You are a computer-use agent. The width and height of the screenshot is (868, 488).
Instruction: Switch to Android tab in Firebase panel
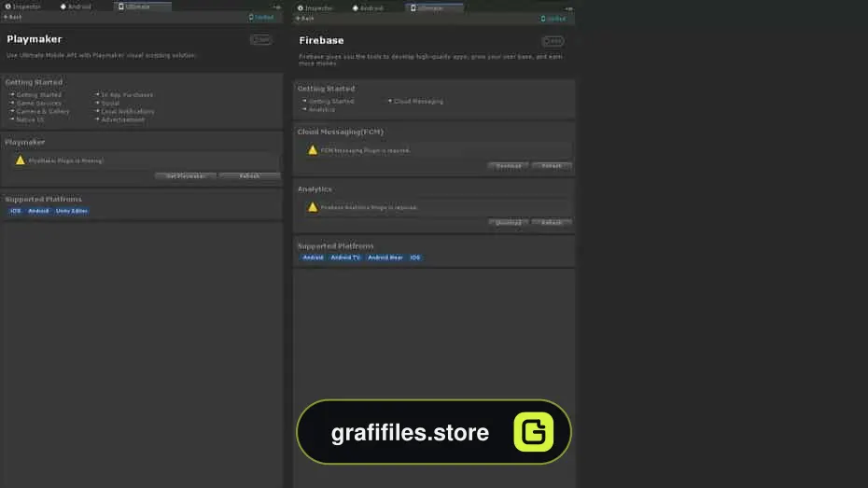(368, 8)
